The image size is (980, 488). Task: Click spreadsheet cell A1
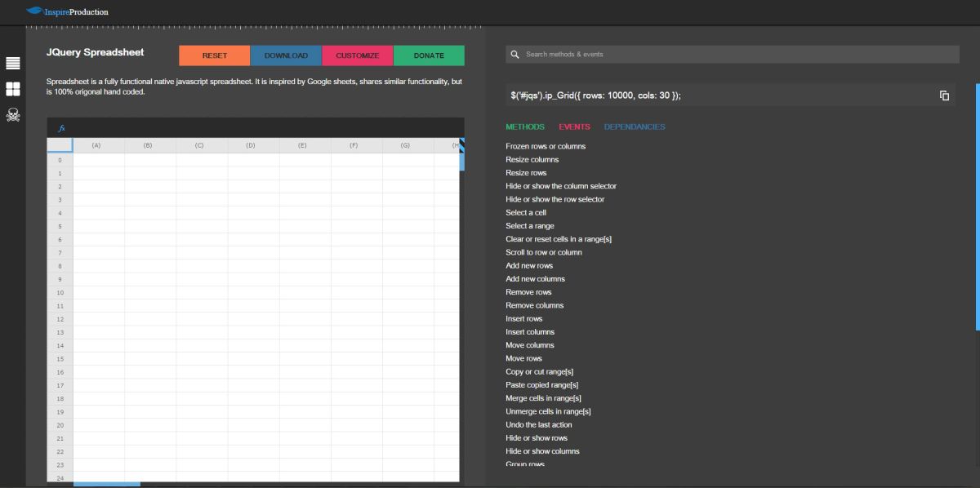[99, 173]
